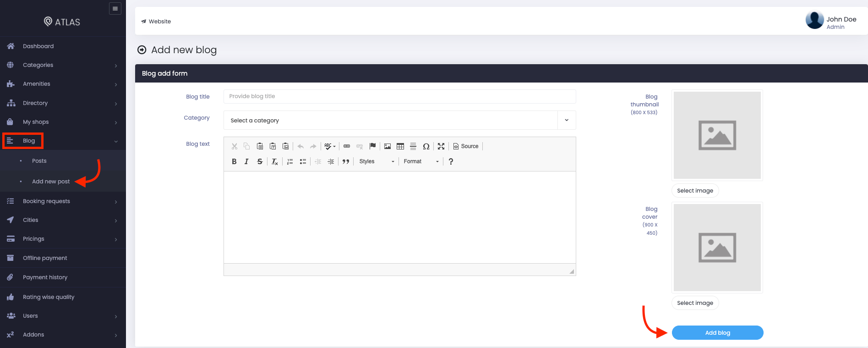The width and height of the screenshot is (868, 348).
Task: Expand the Directory menu
Action: (63, 103)
